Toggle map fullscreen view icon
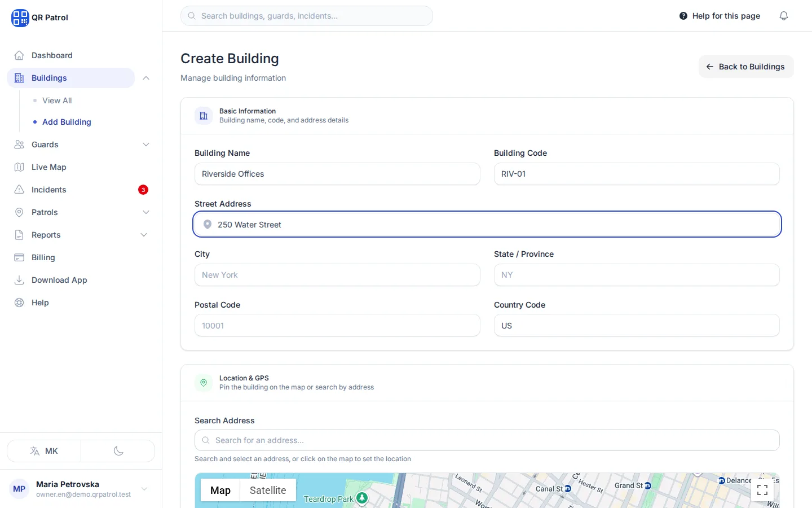This screenshot has width=812, height=508. tap(762, 490)
